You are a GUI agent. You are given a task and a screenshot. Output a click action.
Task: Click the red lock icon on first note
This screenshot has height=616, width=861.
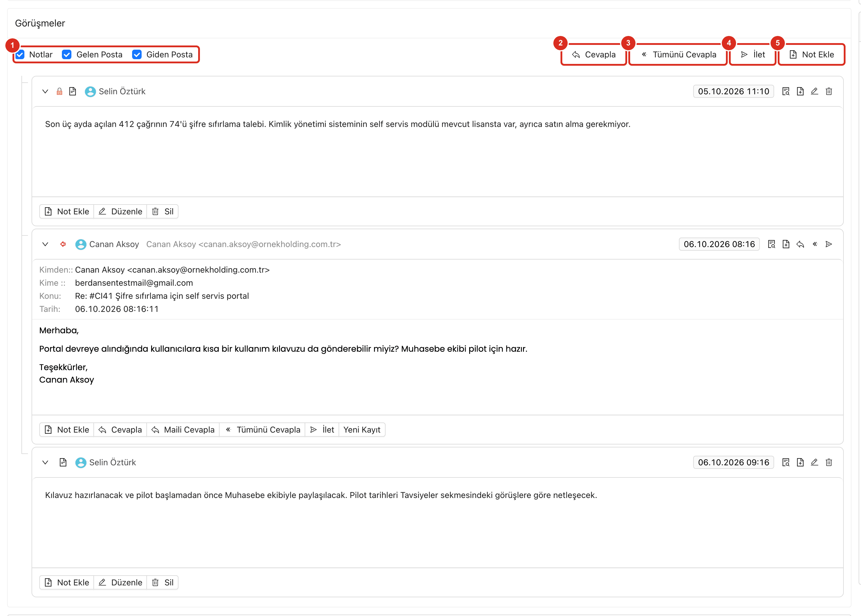[60, 91]
